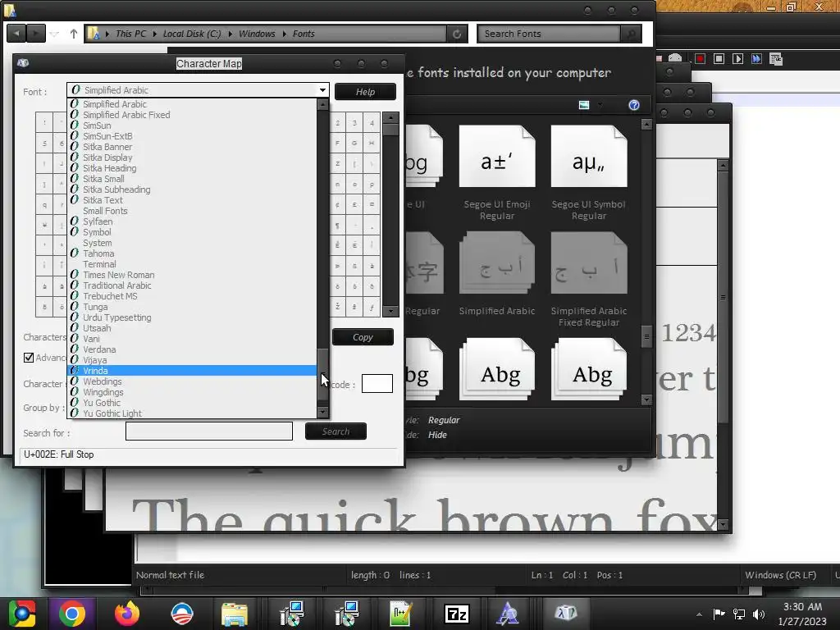The image size is (840, 630).
Task: Choose Webdings from the font dropdown list
Action: click(x=192, y=381)
